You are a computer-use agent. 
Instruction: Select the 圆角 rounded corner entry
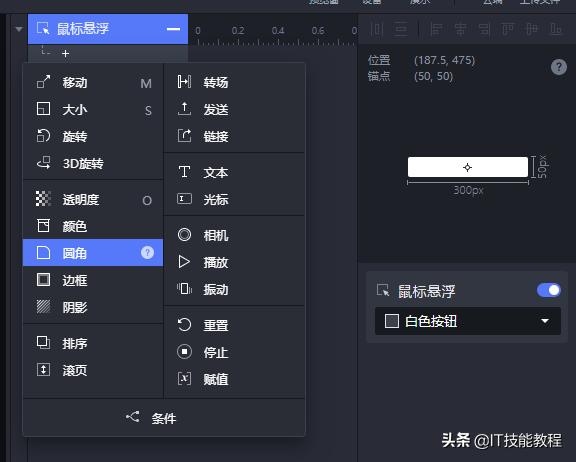tap(93, 253)
